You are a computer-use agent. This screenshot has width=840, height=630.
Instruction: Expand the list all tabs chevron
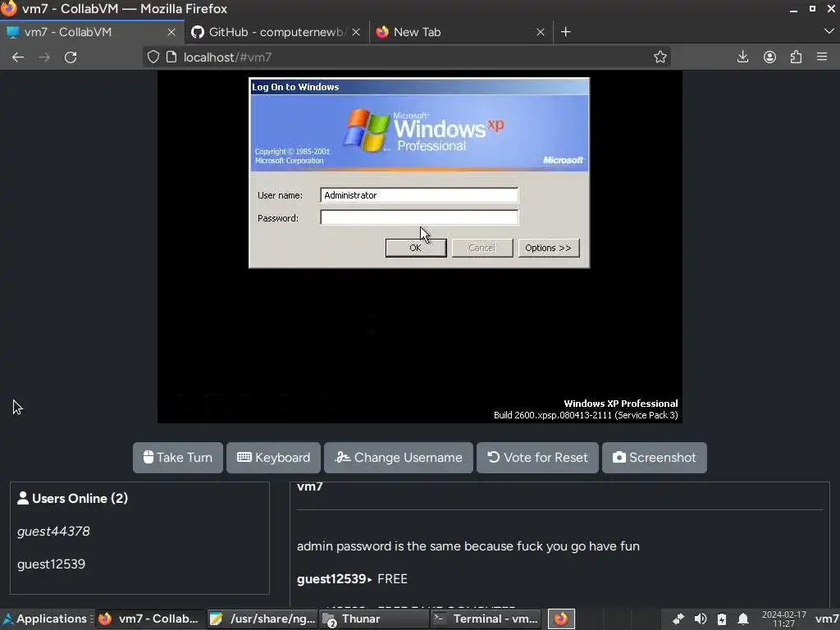[829, 32]
